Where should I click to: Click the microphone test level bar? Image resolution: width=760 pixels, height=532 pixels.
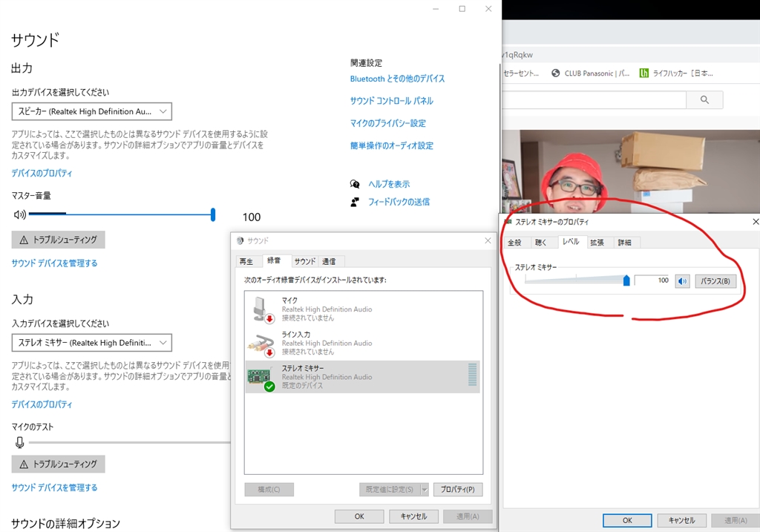pyautogui.click(x=129, y=442)
